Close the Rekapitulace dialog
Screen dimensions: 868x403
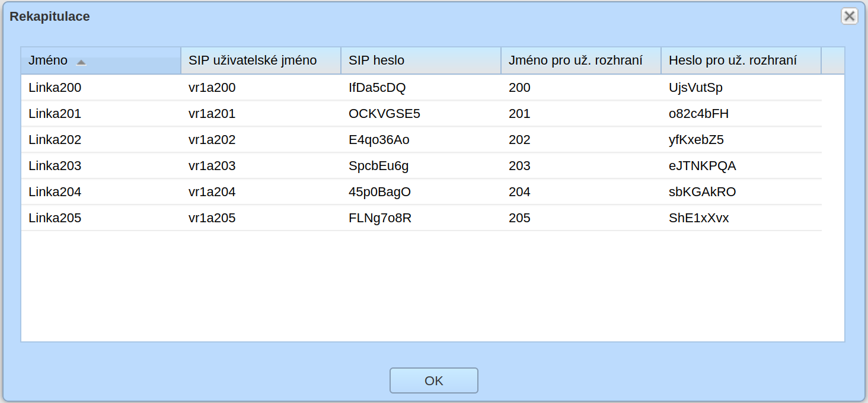click(x=850, y=16)
